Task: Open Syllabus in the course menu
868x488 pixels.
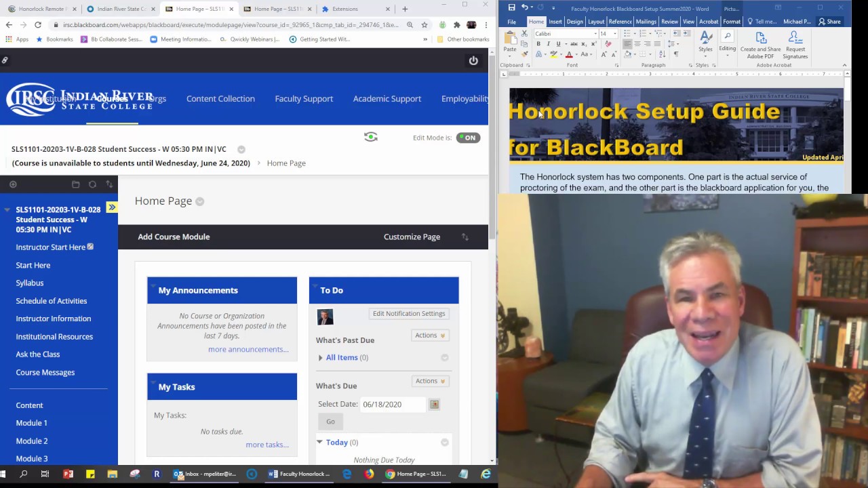Action: pyautogui.click(x=30, y=283)
